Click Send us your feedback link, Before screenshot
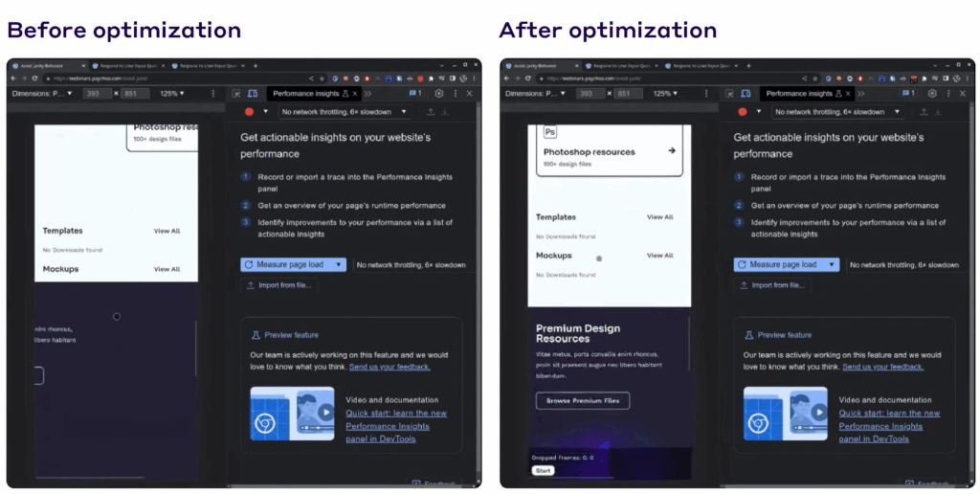Image resolution: width=980 pixels, height=494 pixels. pyautogui.click(x=390, y=367)
